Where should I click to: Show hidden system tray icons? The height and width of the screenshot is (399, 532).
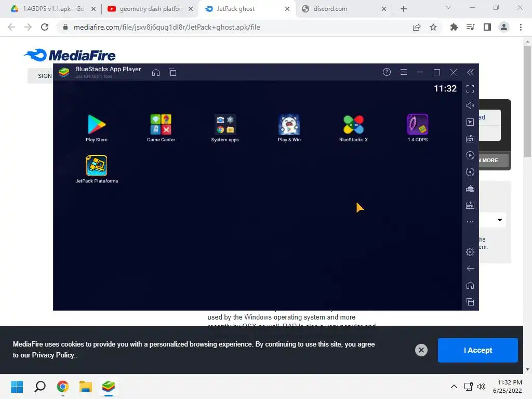(454, 387)
